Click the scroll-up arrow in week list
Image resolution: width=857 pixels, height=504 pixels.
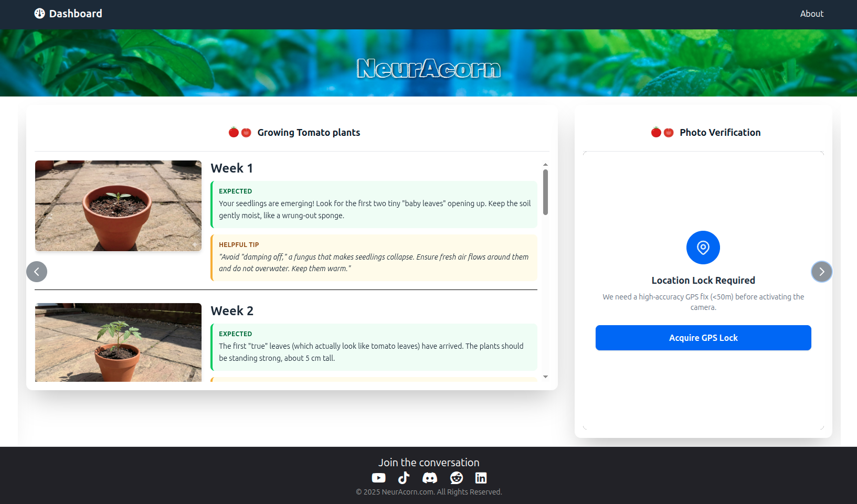pos(545,165)
